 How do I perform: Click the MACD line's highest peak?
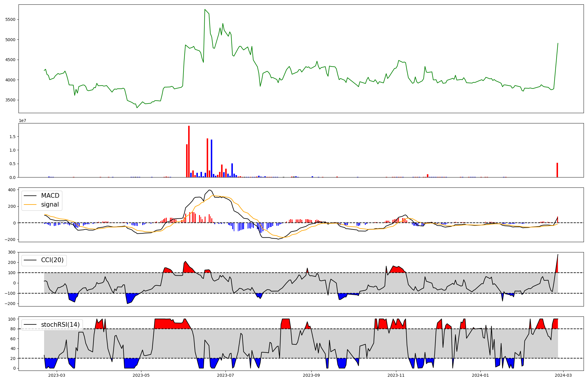(x=209, y=190)
